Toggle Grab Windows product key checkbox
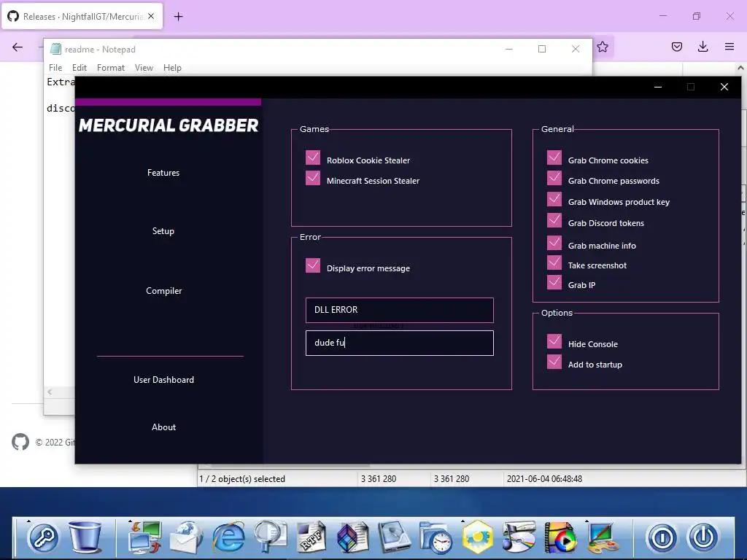Viewport: 747px width, 560px height. pyautogui.click(x=554, y=199)
